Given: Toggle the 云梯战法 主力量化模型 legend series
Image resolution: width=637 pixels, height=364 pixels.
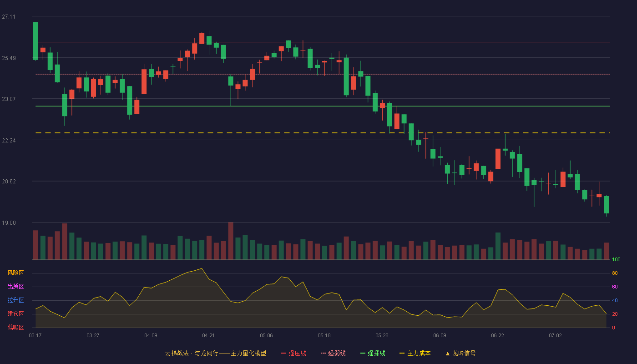Looking at the screenshot, I should (215, 353).
